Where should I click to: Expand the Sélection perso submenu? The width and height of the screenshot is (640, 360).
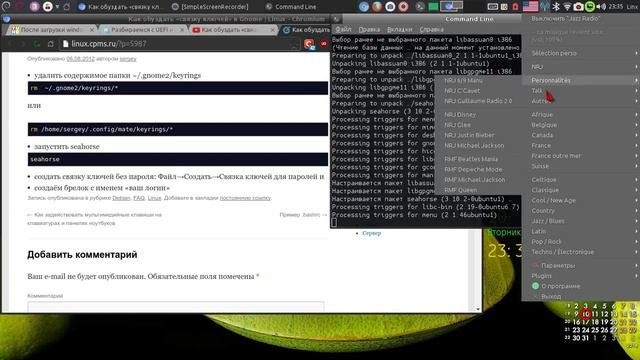[581, 53]
